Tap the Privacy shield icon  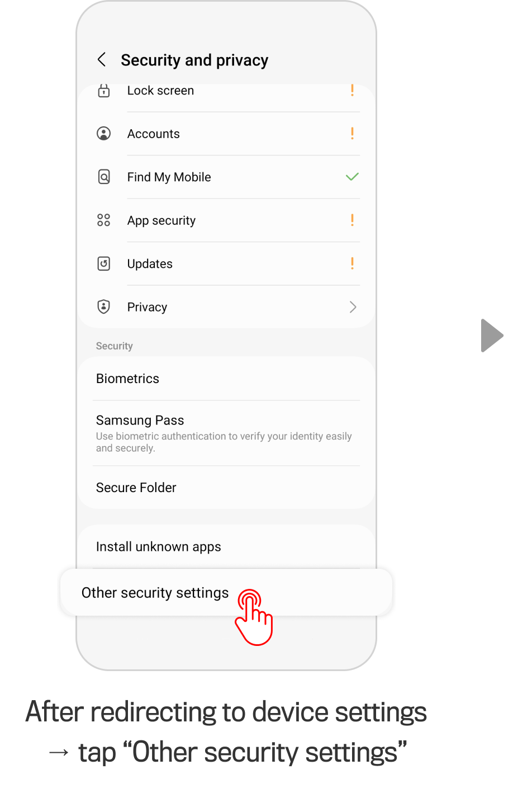(104, 306)
